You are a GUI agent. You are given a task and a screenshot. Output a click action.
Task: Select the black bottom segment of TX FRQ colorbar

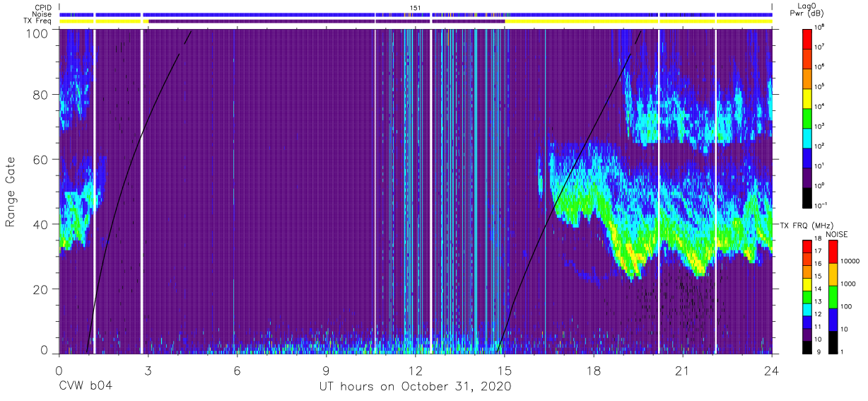pos(807,347)
